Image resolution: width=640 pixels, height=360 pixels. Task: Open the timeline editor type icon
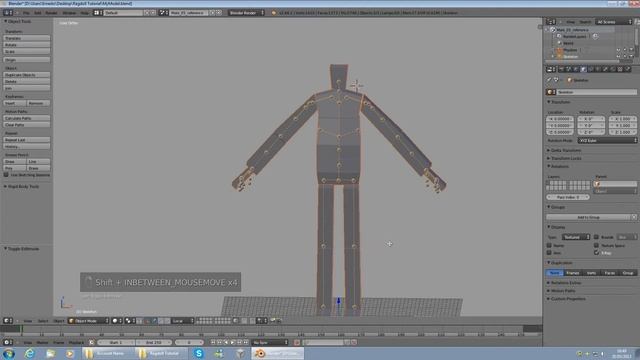pos(8,342)
